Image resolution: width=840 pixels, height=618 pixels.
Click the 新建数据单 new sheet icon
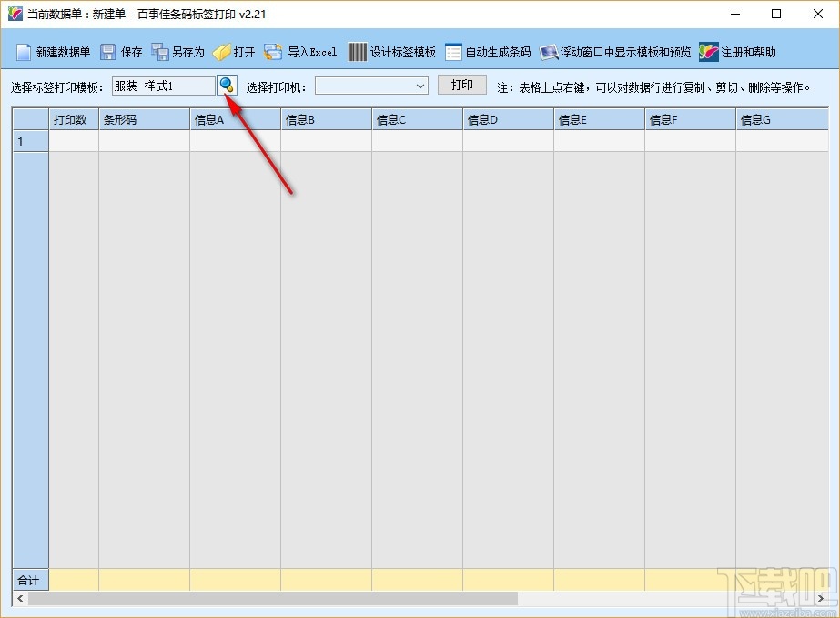tap(24, 52)
